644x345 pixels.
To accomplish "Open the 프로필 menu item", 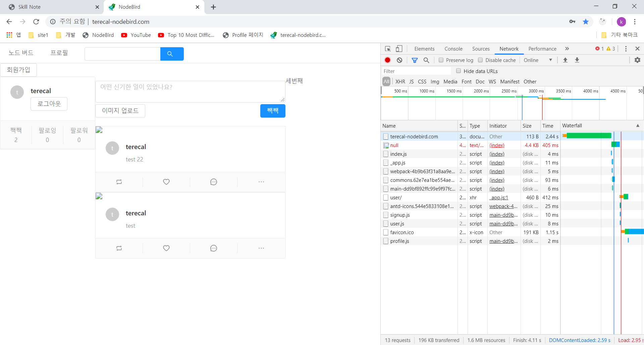I will pyautogui.click(x=59, y=53).
